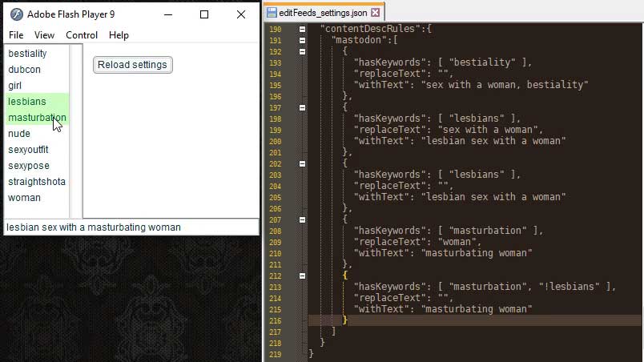Image resolution: width=644 pixels, height=362 pixels.
Task: Fold the code block at line 197
Action: click(x=302, y=107)
